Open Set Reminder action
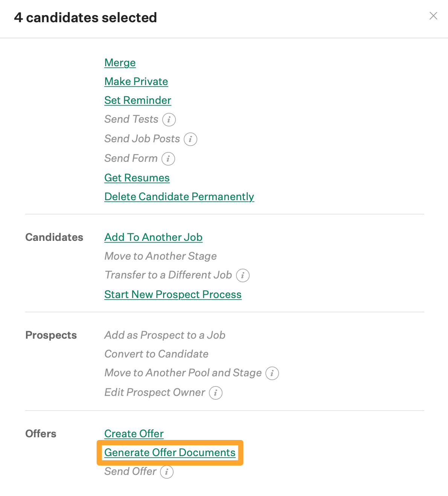 [x=138, y=100]
